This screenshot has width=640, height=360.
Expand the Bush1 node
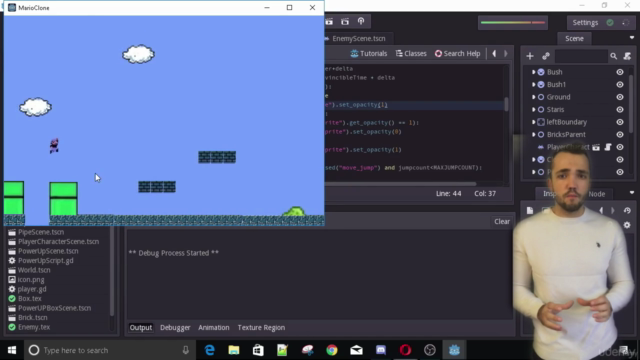(x=533, y=84)
